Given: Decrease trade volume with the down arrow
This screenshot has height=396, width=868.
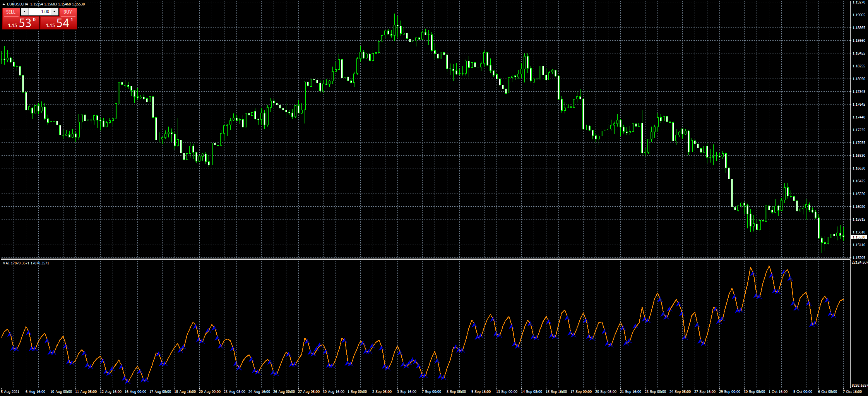Looking at the screenshot, I should [24, 12].
